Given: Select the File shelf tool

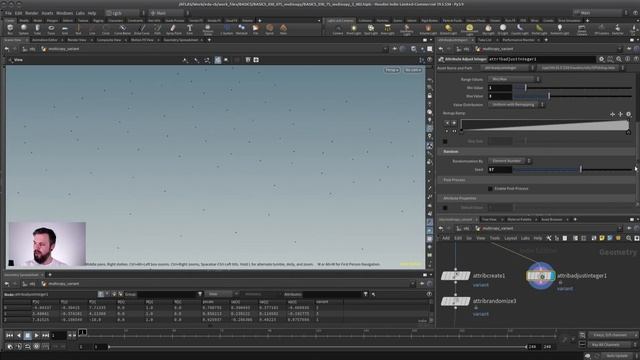Looking at the screenshot, I should pyautogui.click(x=256, y=29).
